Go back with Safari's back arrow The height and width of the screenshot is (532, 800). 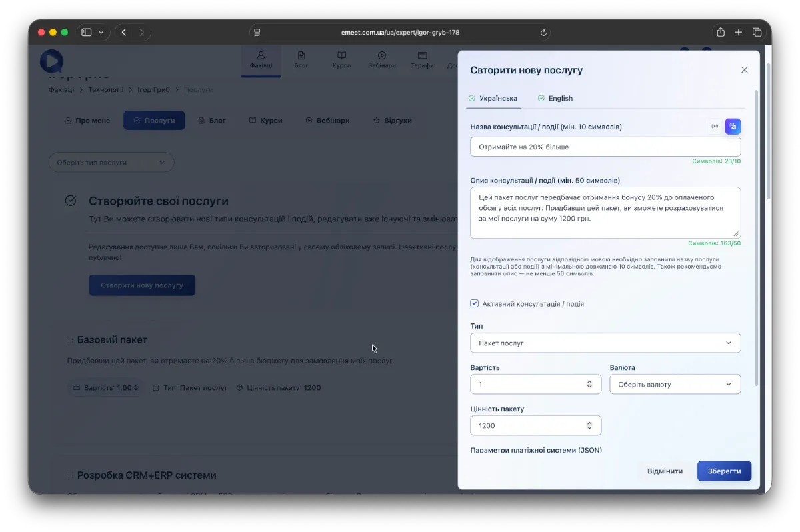coord(124,32)
